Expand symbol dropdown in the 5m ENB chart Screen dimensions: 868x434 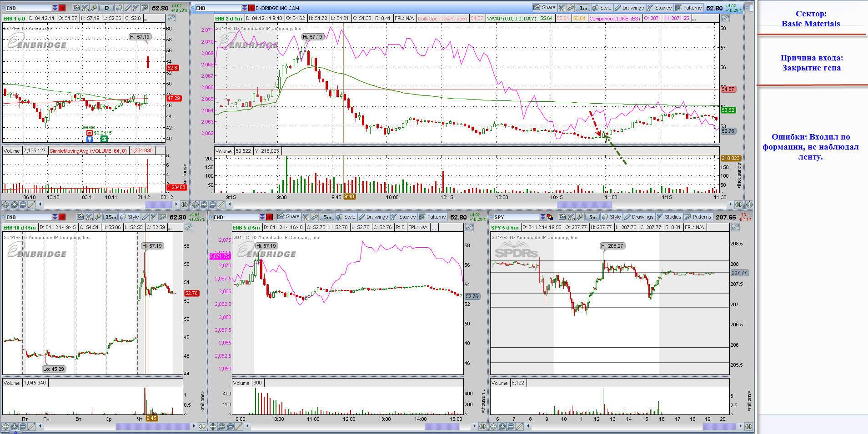[x=262, y=217]
